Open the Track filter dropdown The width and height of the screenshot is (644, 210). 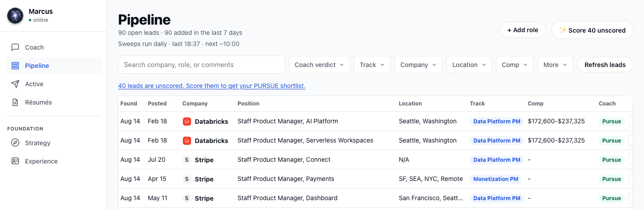point(372,65)
